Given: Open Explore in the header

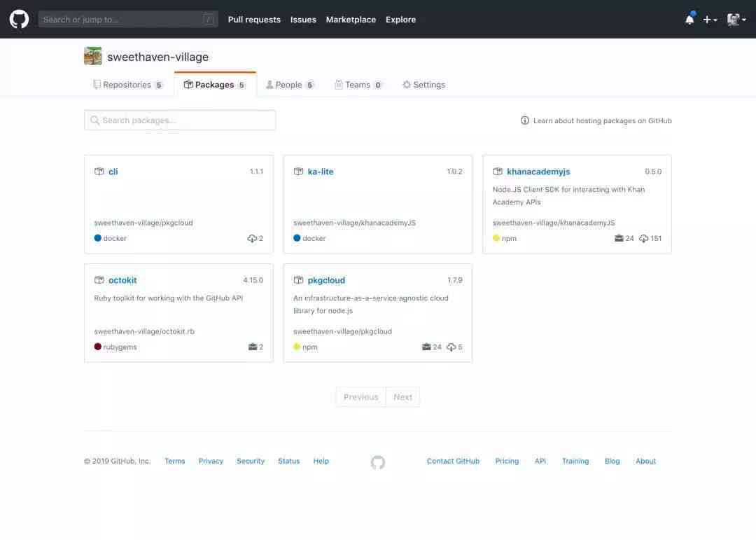Looking at the screenshot, I should (400, 20).
